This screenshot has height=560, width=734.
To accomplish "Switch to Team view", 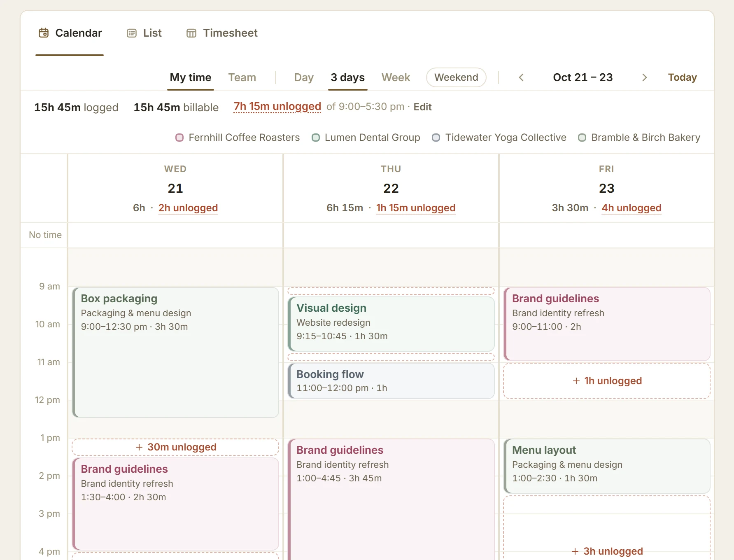I will click(242, 77).
